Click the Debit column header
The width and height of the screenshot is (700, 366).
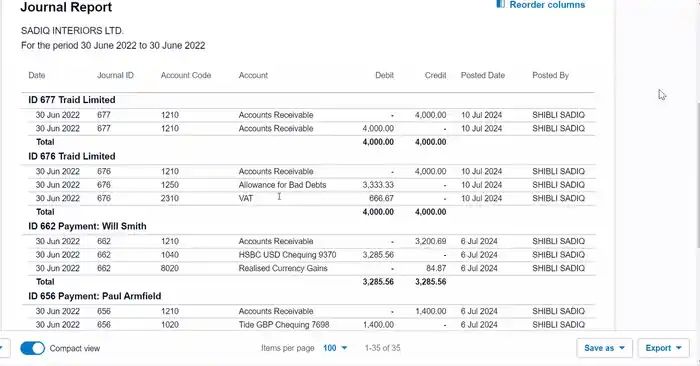pyautogui.click(x=384, y=75)
